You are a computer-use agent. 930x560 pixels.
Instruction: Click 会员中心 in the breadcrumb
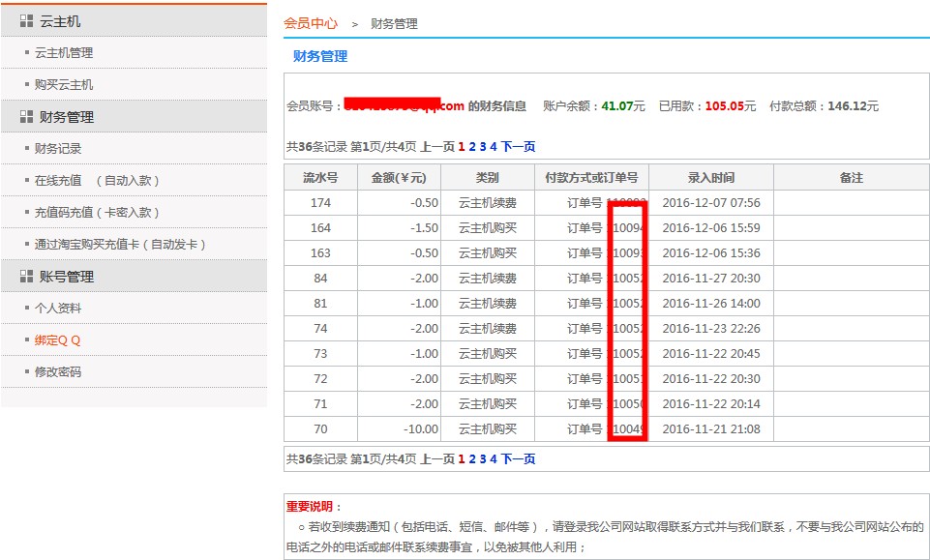point(311,23)
